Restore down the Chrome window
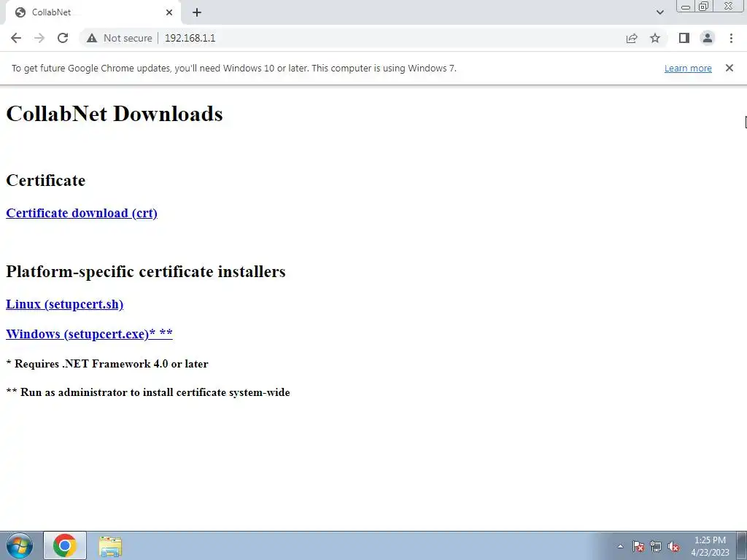Screen dimensions: 747x560 704,7
